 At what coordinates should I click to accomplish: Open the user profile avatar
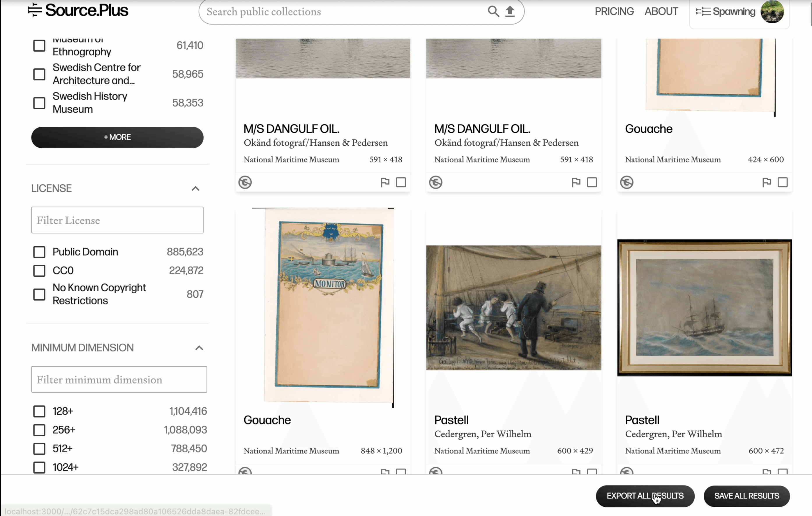pyautogui.click(x=773, y=12)
